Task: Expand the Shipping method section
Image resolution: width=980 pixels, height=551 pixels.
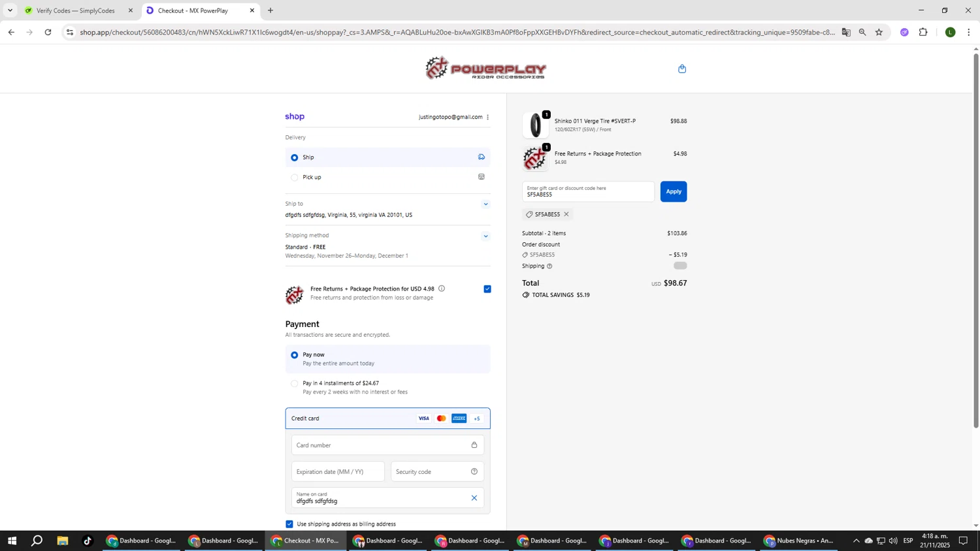Action: [485, 236]
